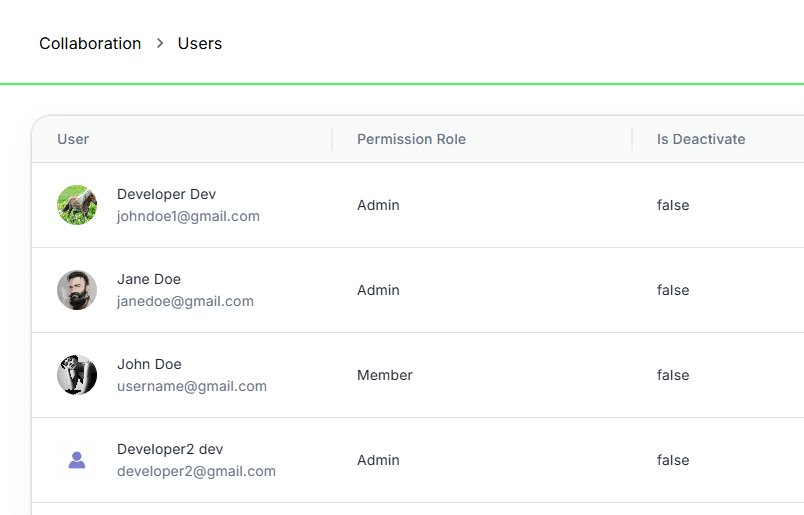Click column divider between User and Permission Role
Screen dimensions: 804x515
click(332, 139)
